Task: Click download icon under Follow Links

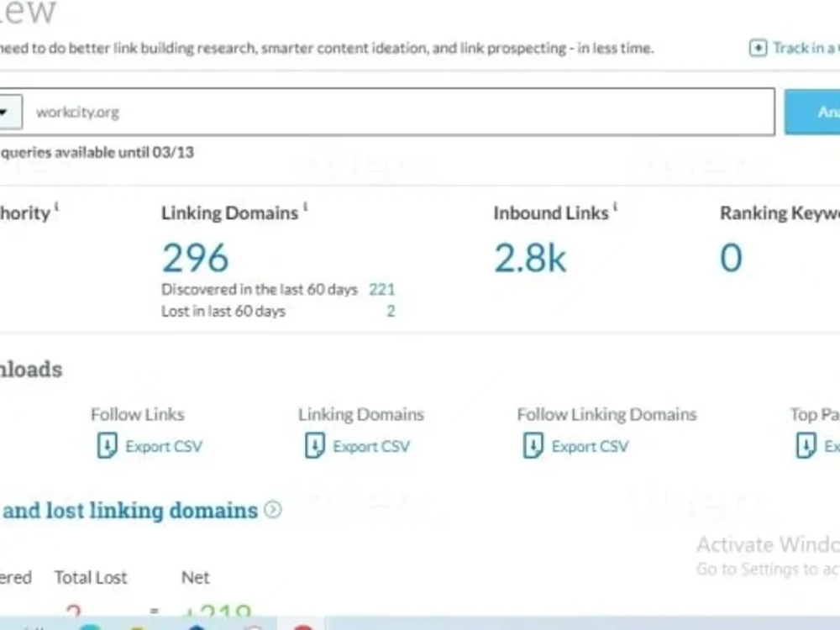Action: point(108,446)
